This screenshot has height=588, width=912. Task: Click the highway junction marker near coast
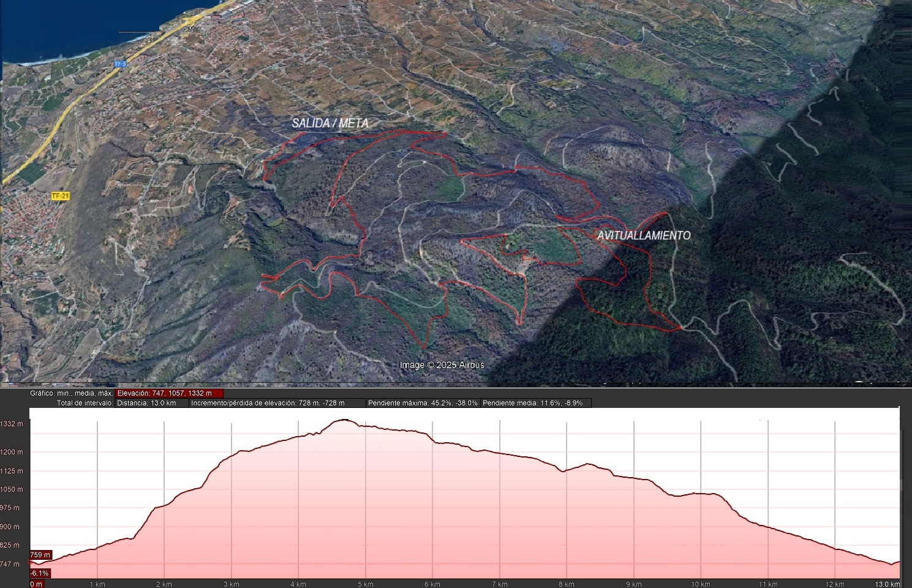click(190, 26)
